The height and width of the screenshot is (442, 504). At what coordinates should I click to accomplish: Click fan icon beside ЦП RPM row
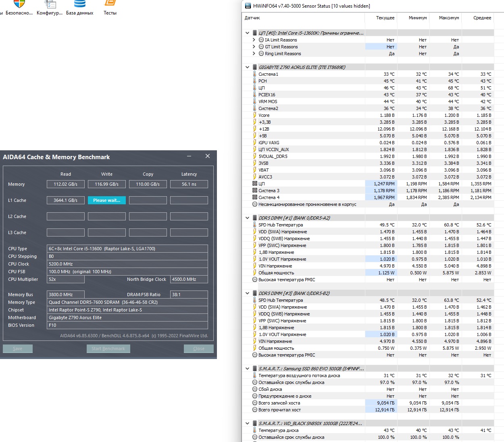click(254, 184)
